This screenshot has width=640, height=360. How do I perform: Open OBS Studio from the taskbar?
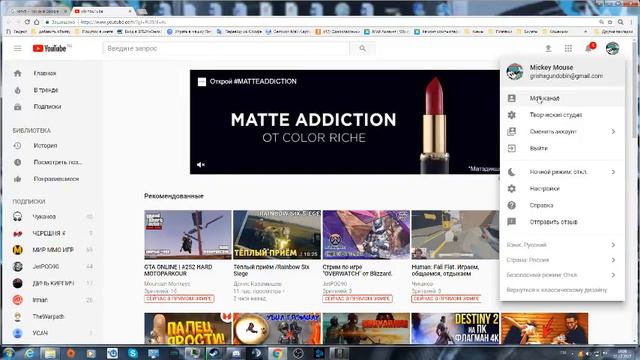pyautogui.click(x=298, y=353)
